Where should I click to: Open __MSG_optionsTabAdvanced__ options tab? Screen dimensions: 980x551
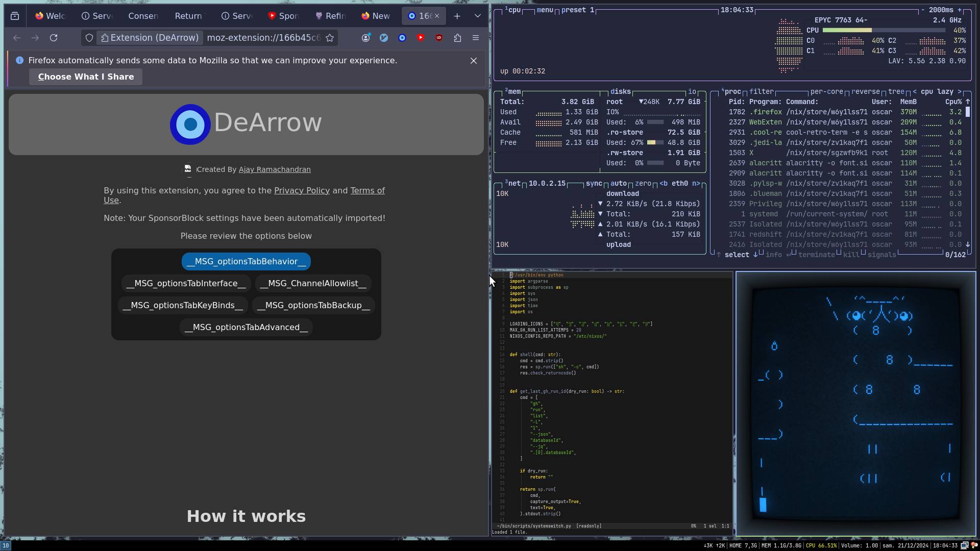tap(246, 327)
